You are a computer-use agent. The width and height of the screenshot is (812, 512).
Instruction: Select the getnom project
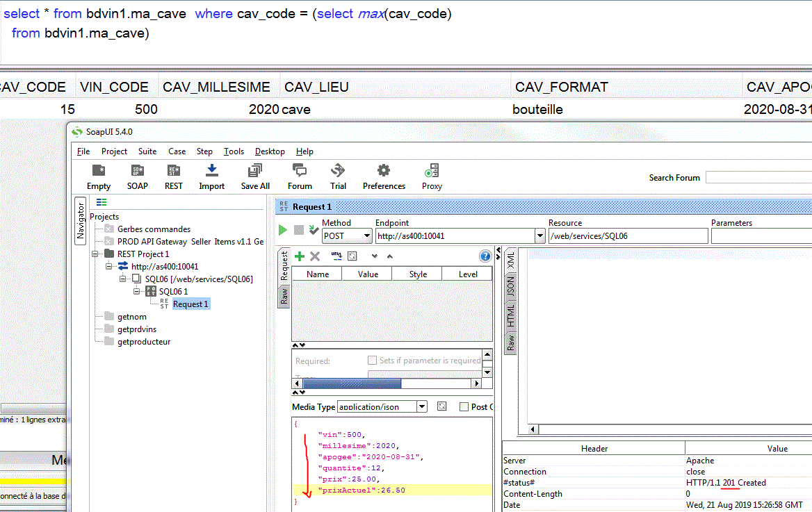131,316
